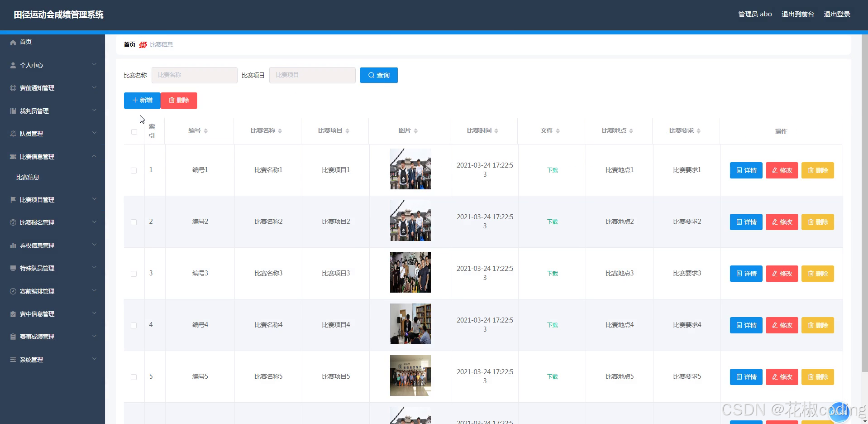Click 退出到前台 in the header

click(798, 14)
